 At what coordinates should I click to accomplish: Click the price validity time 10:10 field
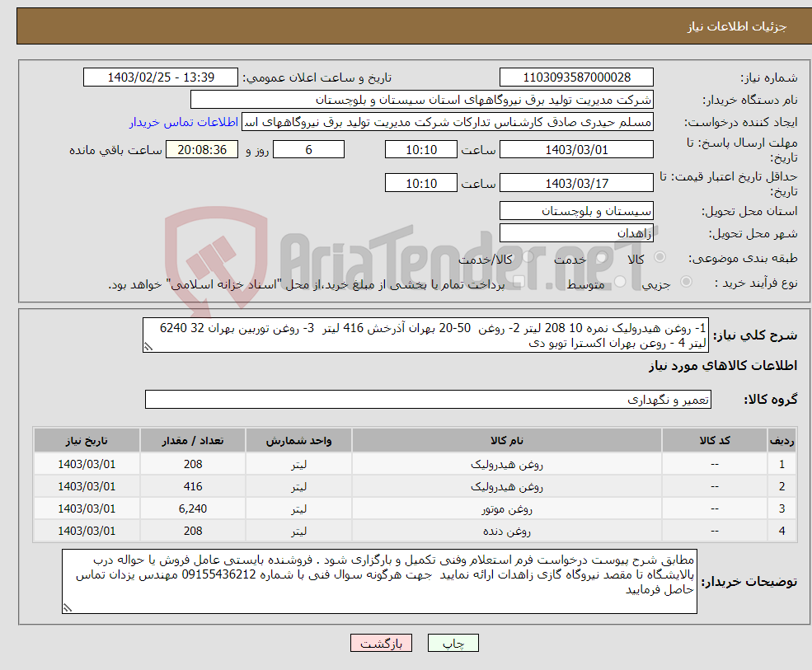tap(421, 183)
